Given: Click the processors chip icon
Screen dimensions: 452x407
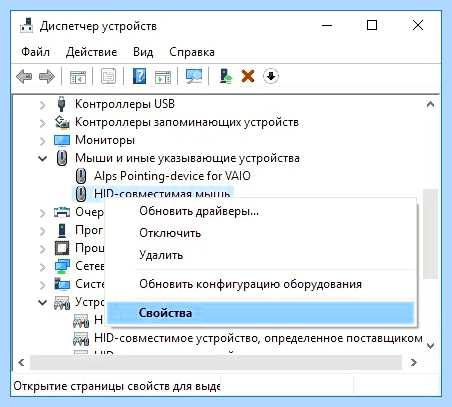Looking at the screenshot, I should 62,248.
